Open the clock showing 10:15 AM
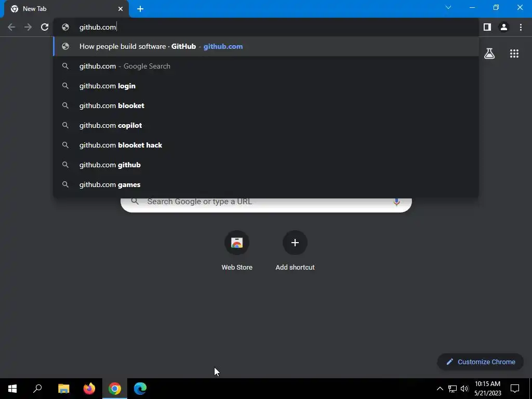 487,389
